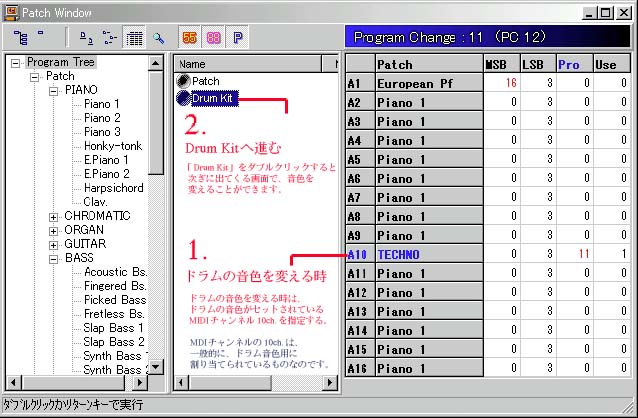
Task: Expand the GUITAR tree node
Action: (x=54, y=244)
